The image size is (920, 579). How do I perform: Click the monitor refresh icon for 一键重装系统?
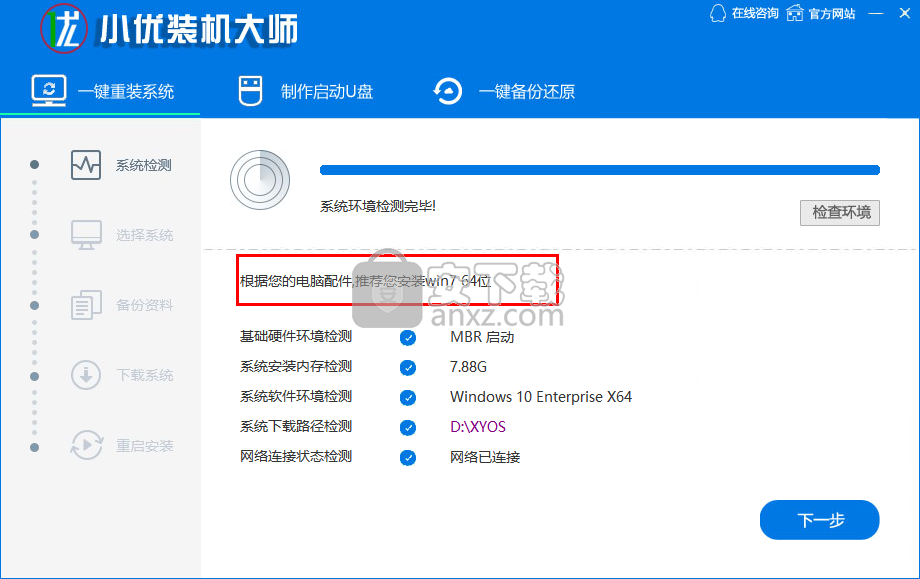[x=49, y=90]
